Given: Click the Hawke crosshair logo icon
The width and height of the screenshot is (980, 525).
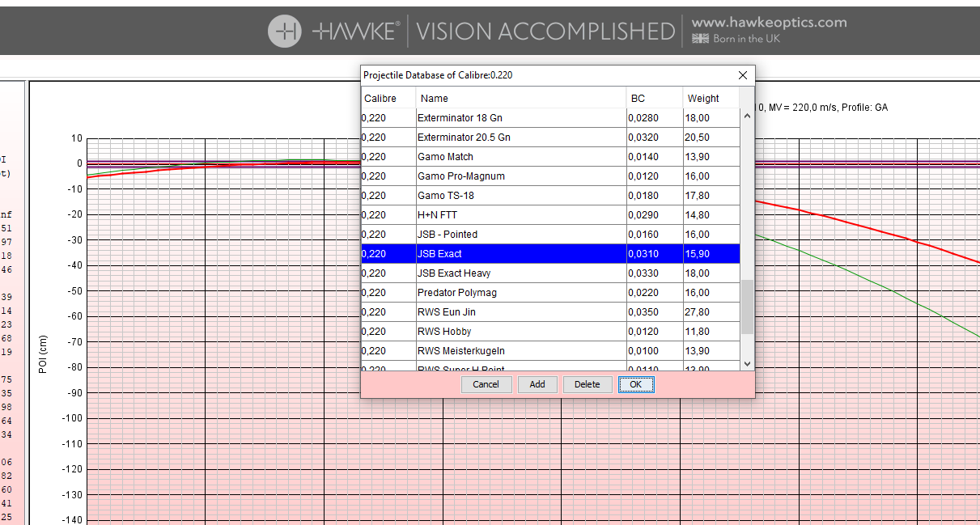Looking at the screenshot, I should click(x=285, y=32).
